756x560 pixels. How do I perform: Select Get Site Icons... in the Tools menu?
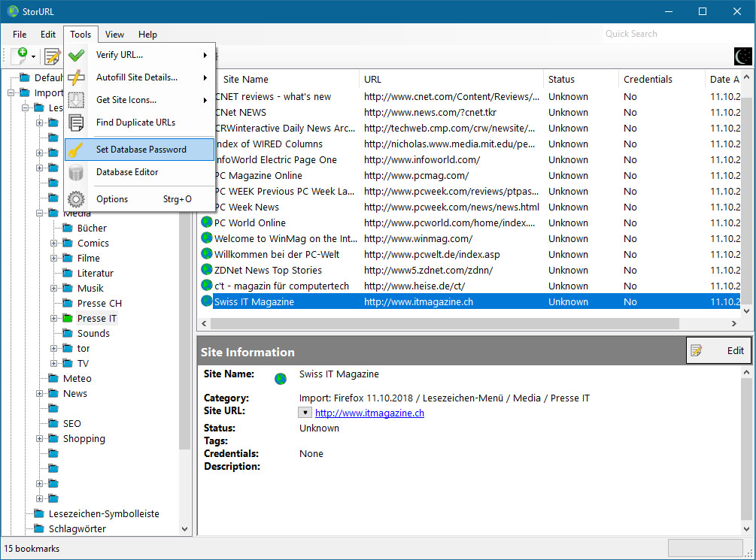[139, 100]
